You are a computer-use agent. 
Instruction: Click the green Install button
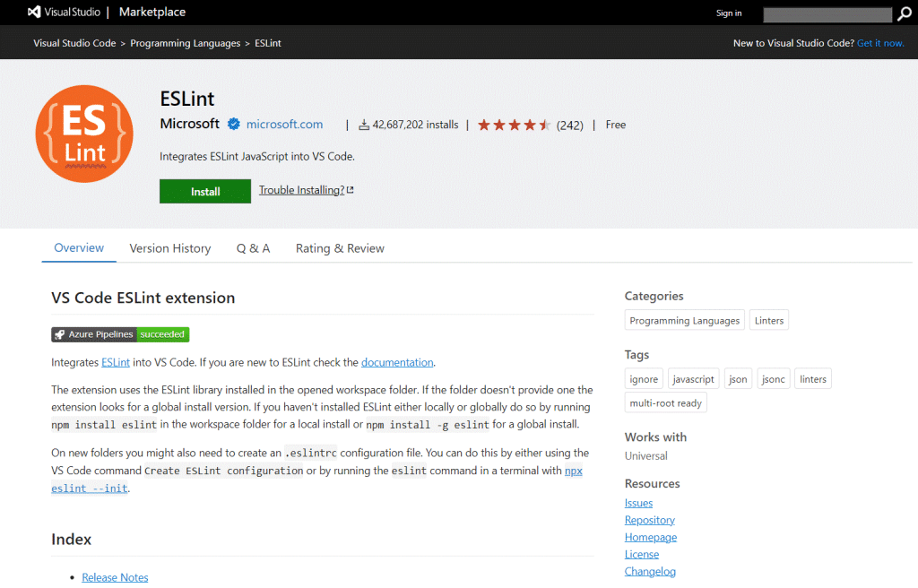click(205, 192)
